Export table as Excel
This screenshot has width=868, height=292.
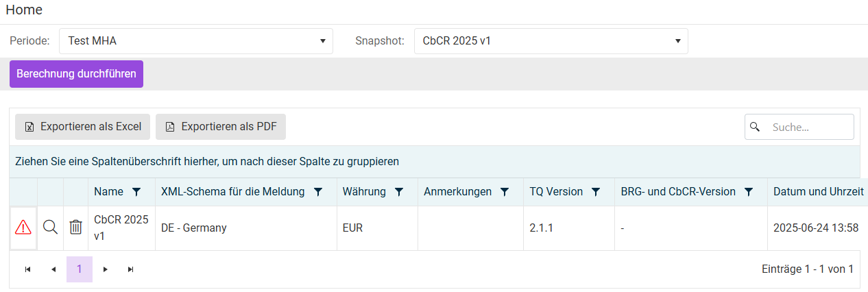pos(83,127)
